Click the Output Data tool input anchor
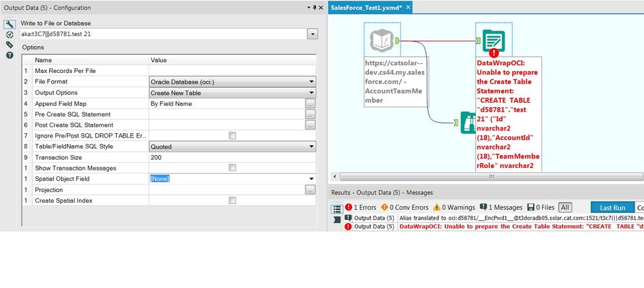 (478, 40)
